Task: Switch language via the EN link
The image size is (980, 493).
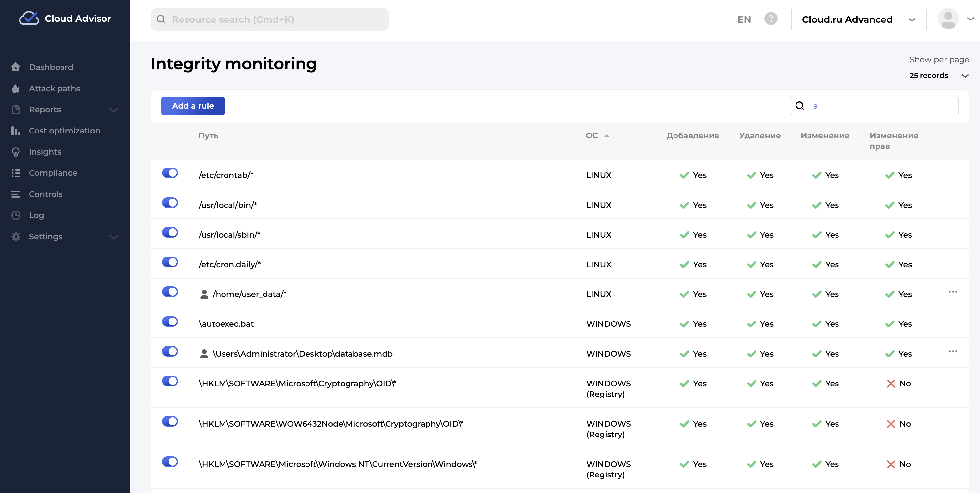Action: pyautogui.click(x=744, y=19)
